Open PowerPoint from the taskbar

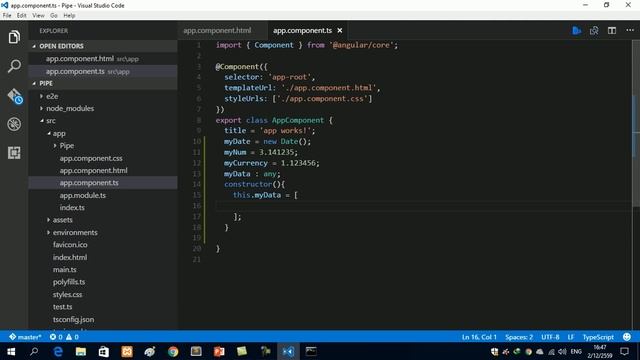219,351
